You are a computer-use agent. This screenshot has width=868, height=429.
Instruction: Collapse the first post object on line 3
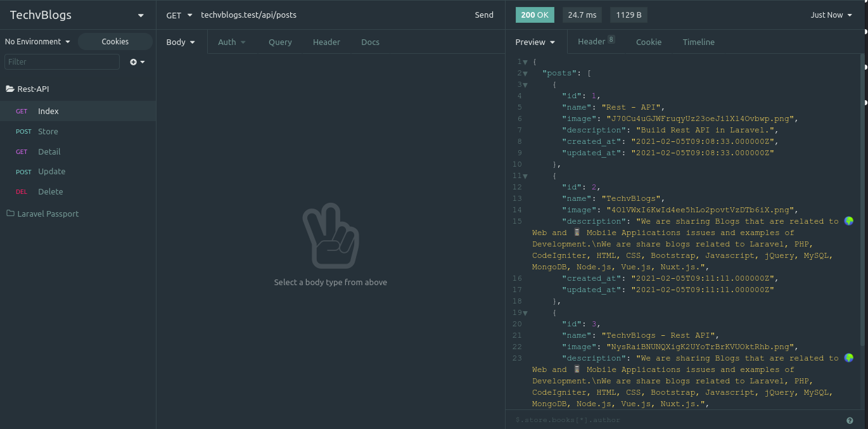coord(525,85)
